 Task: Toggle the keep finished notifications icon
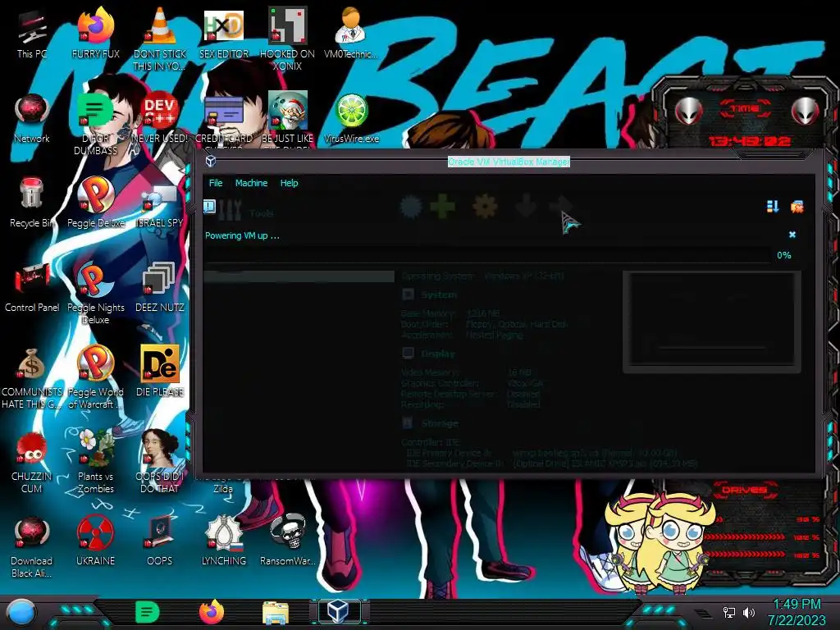point(773,206)
